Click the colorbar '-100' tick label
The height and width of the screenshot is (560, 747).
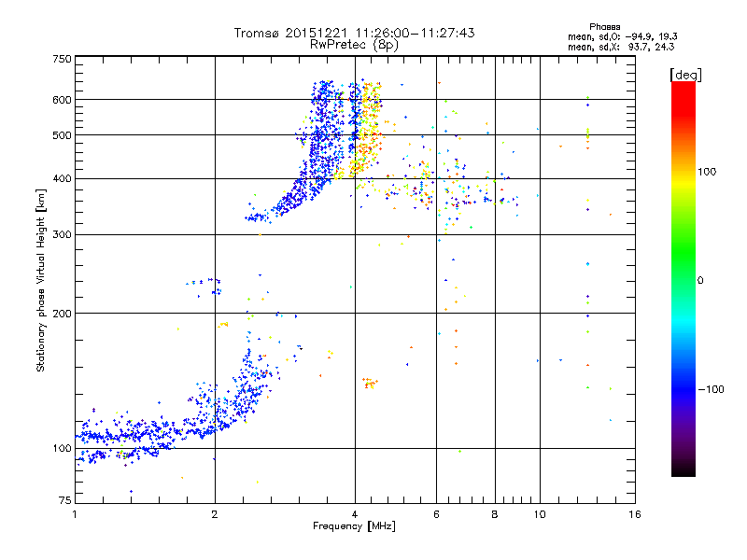(711, 389)
